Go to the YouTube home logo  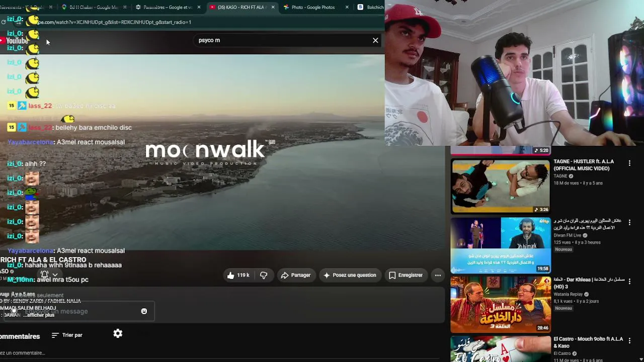click(x=14, y=41)
